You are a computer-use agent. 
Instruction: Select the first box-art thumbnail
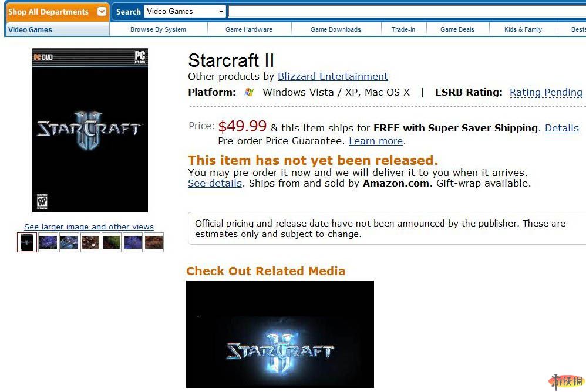coord(27,242)
